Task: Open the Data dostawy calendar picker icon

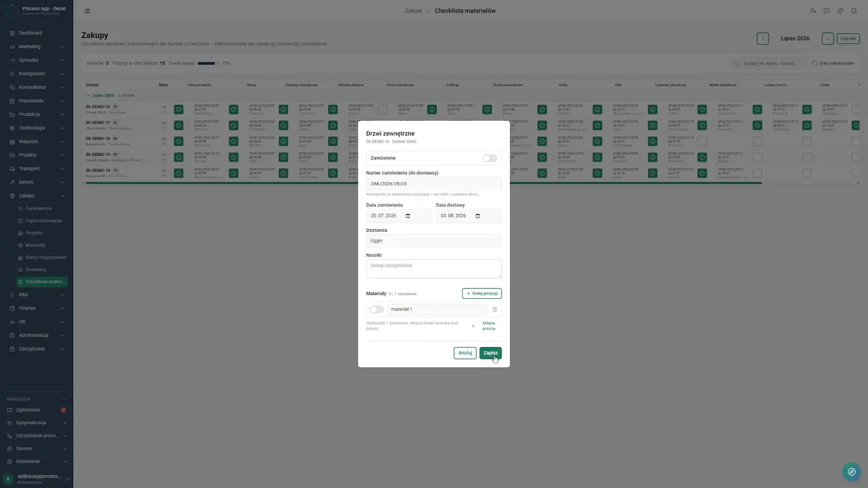Action: pos(478,216)
